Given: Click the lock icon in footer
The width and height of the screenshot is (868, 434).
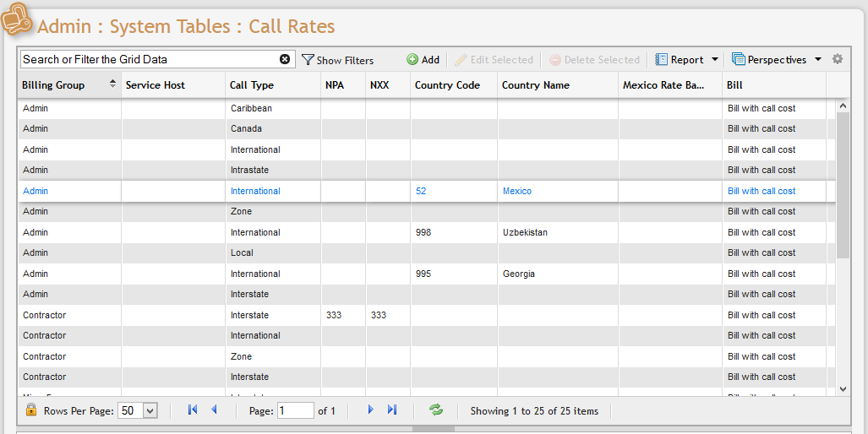Looking at the screenshot, I should (x=31, y=410).
